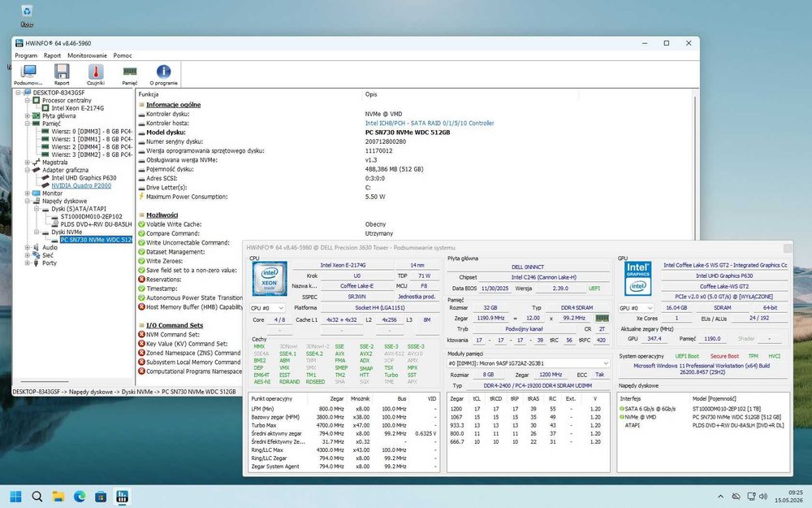This screenshot has height=508, width=812.
Task: Click the HWiNFO taskbar icon
Action: pos(123,497)
